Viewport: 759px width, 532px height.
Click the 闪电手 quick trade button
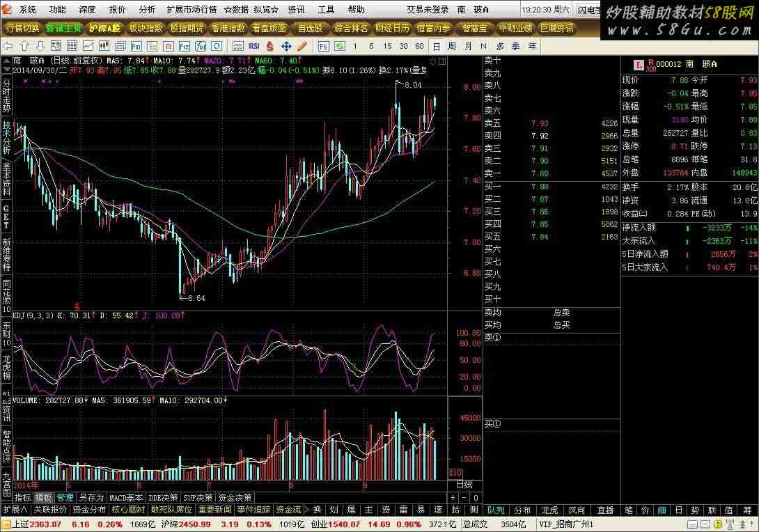588,9
